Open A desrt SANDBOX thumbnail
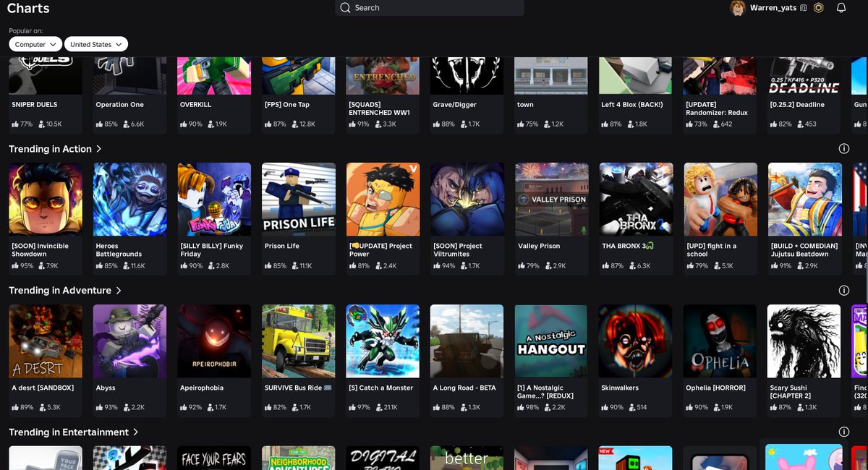Screen dimensions: 868x470 click(46, 341)
